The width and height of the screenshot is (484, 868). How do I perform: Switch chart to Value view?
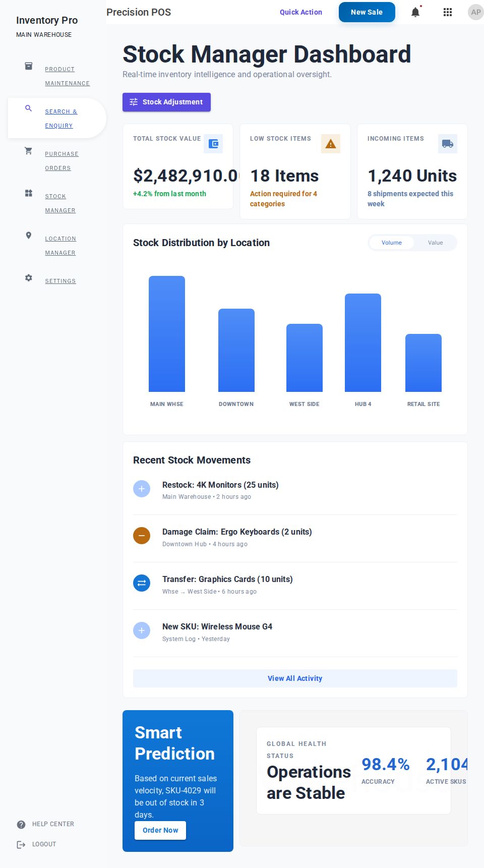(436, 243)
